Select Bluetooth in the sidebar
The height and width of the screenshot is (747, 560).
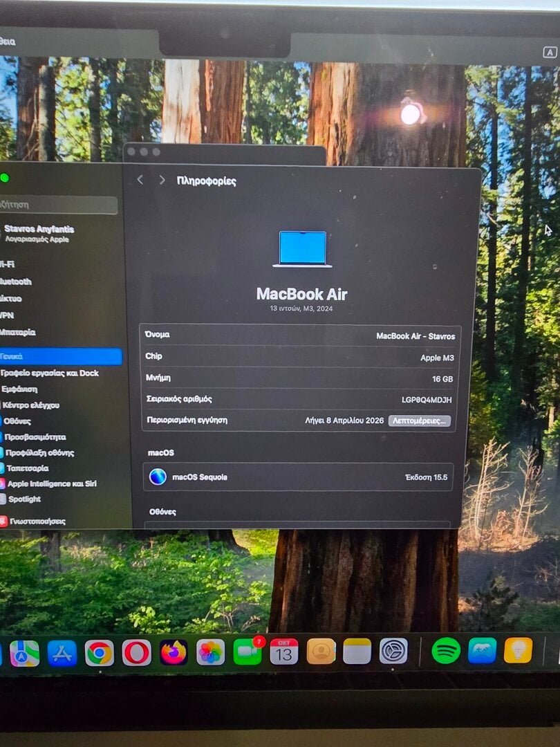click(x=16, y=282)
